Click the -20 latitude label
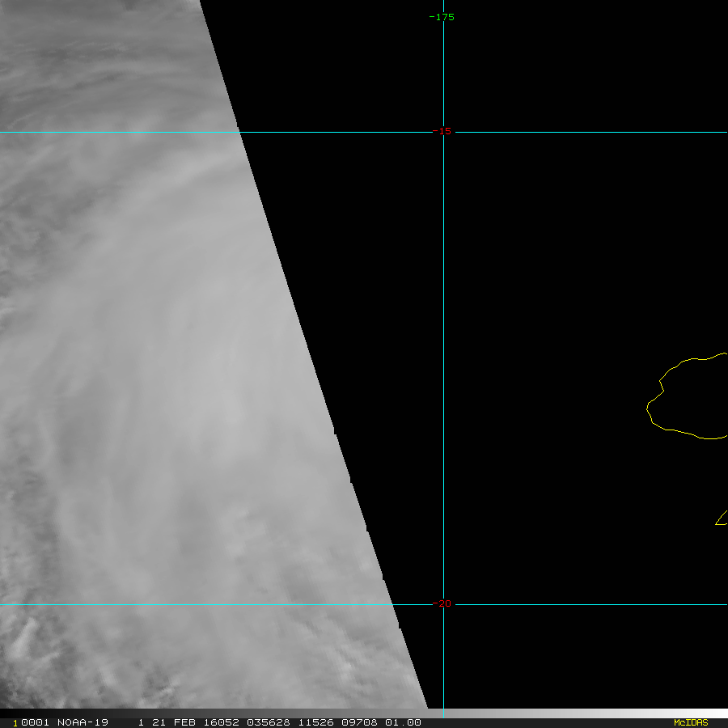 tap(442, 603)
